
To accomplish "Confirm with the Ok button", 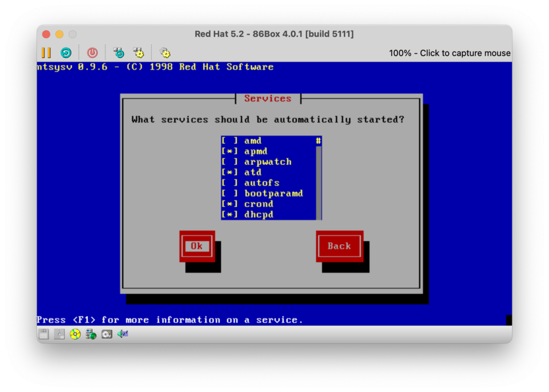I will click(197, 246).
